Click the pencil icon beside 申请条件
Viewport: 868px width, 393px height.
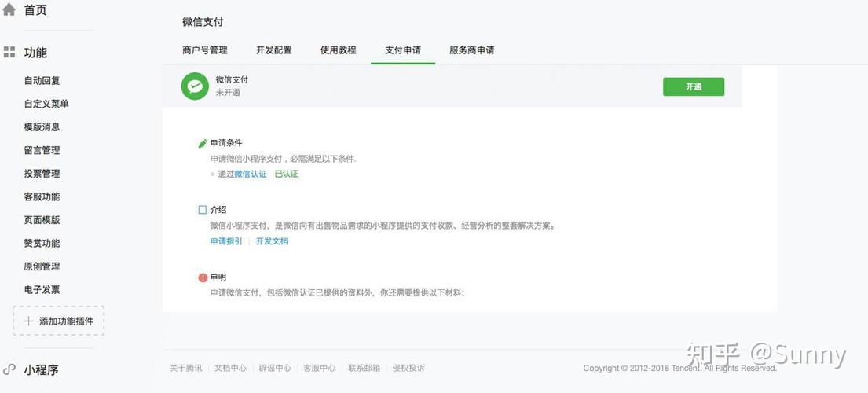[203, 143]
